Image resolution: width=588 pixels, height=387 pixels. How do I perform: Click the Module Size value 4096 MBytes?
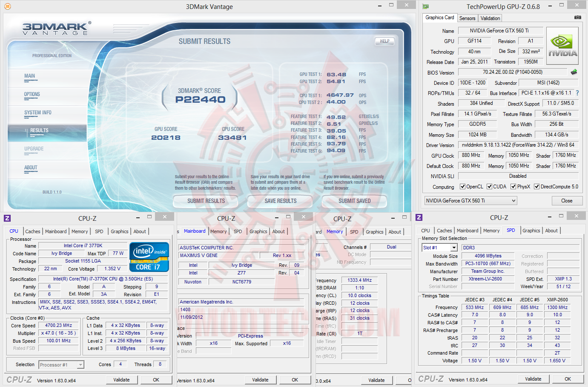point(488,256)
